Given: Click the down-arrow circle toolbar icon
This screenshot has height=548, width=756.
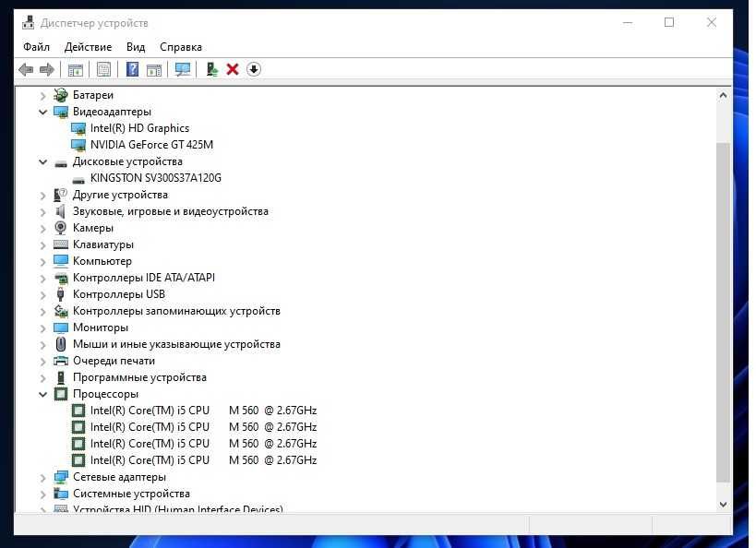Looking at the screenshot, I should pos(254,69).
